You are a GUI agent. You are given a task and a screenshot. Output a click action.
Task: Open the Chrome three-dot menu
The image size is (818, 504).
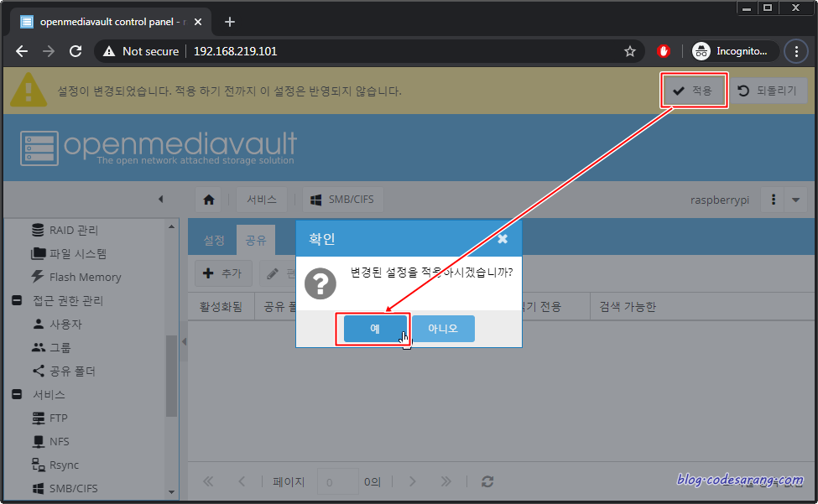click(796, 51)
